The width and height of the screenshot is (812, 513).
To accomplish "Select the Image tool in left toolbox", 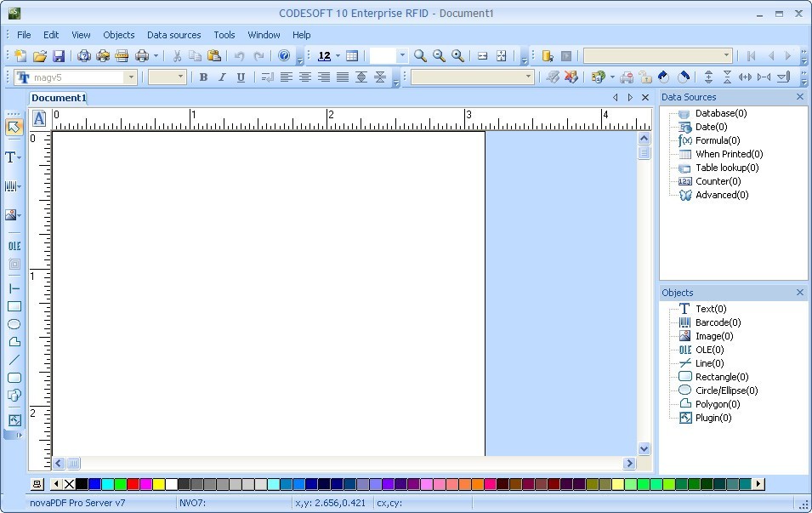I will pos(10,214).
